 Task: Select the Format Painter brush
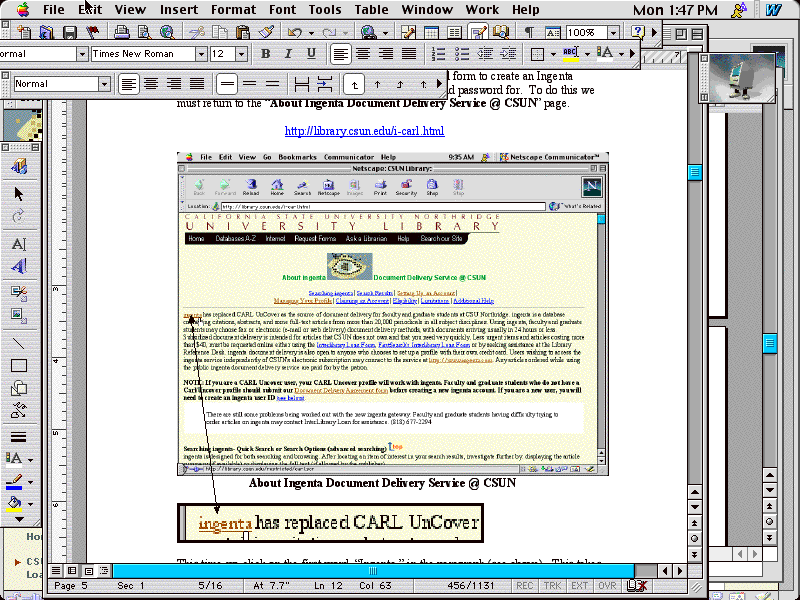(265, 33)
